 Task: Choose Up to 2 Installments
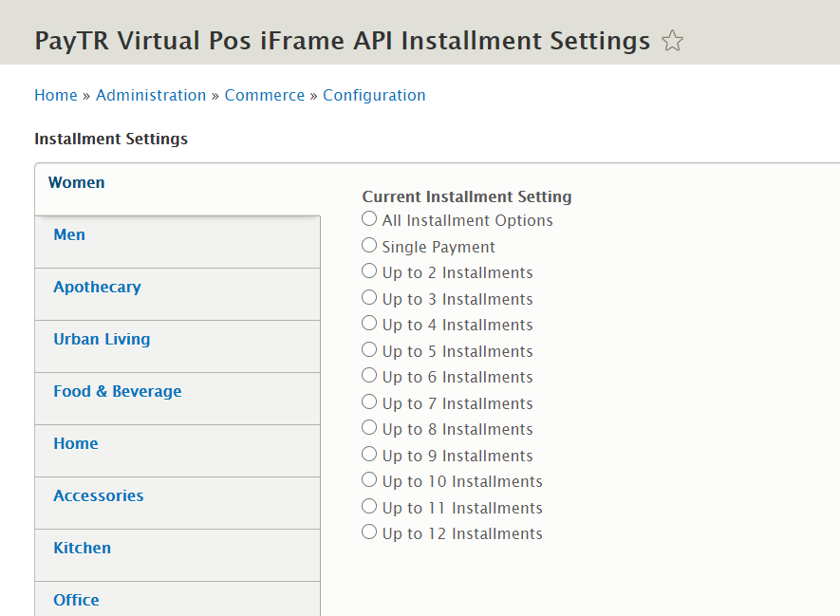369,271
